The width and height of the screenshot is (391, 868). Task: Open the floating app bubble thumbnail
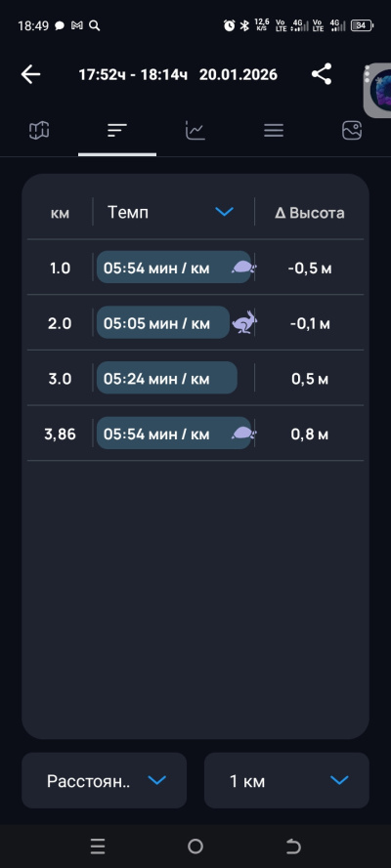(x=377, y=91)
